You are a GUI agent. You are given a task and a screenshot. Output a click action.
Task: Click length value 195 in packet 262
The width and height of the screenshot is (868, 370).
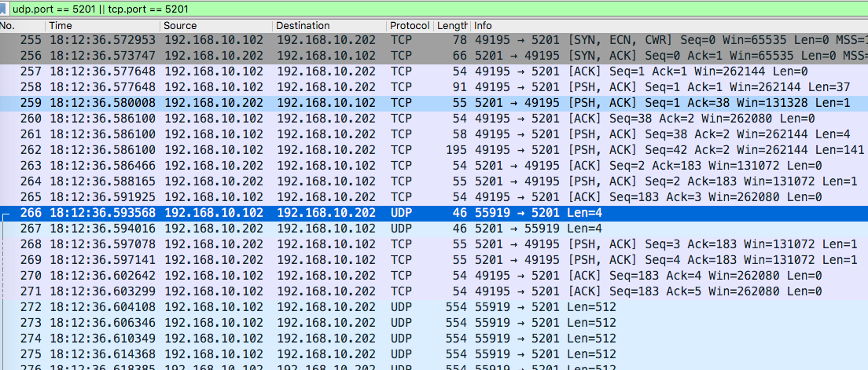(x=456, y=149)
